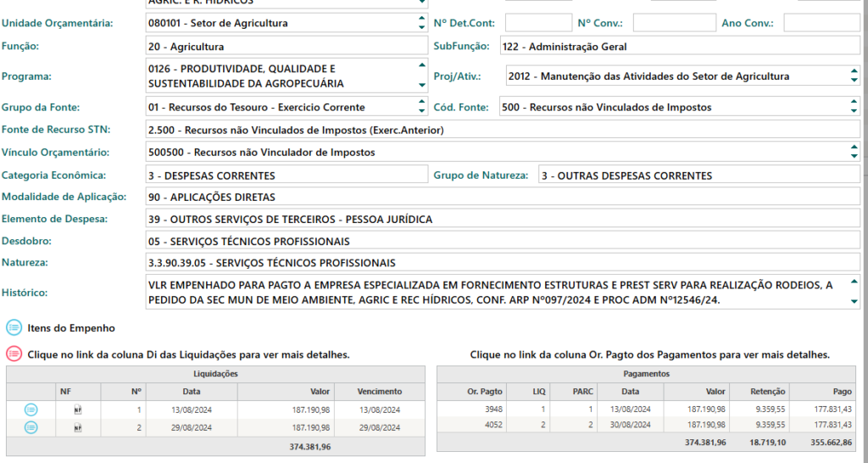Click the red list icon beside the liquidações hint

14,354
